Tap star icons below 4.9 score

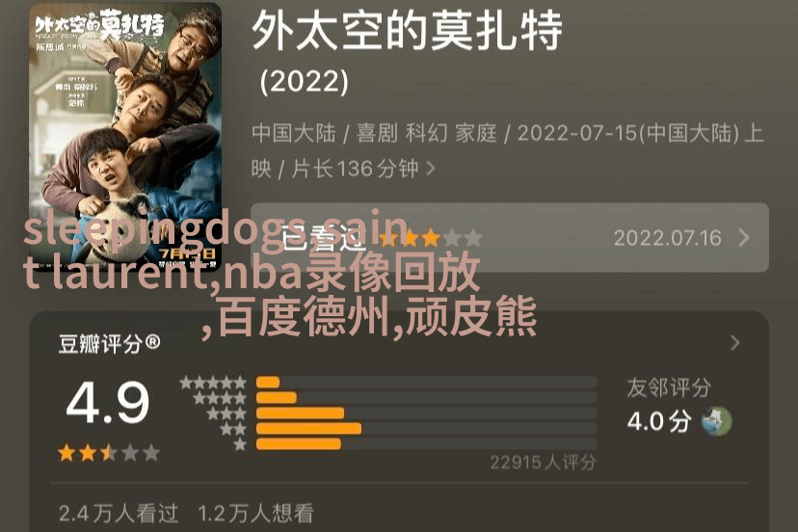109,453
